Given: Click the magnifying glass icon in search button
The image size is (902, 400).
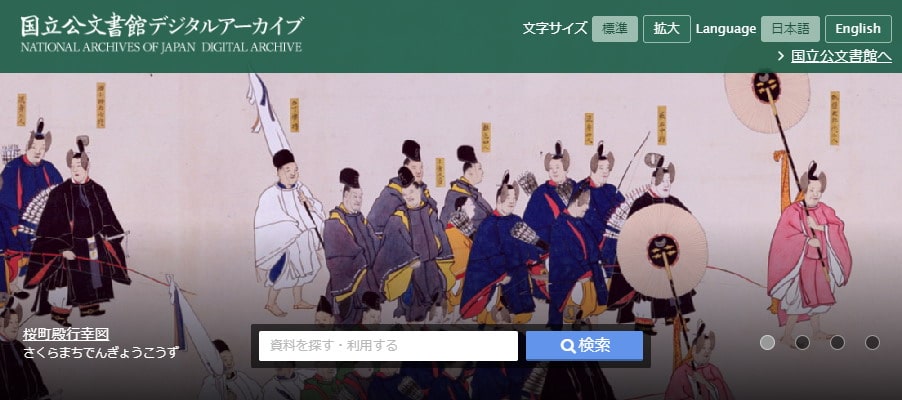Looking at the screenshot, I should (568, 346).
